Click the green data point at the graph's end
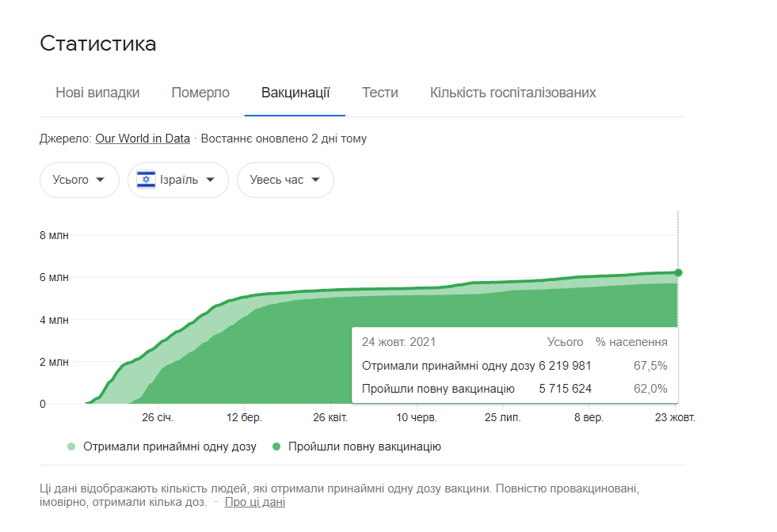This screenshot has height=532, width=777. (678, 272)
